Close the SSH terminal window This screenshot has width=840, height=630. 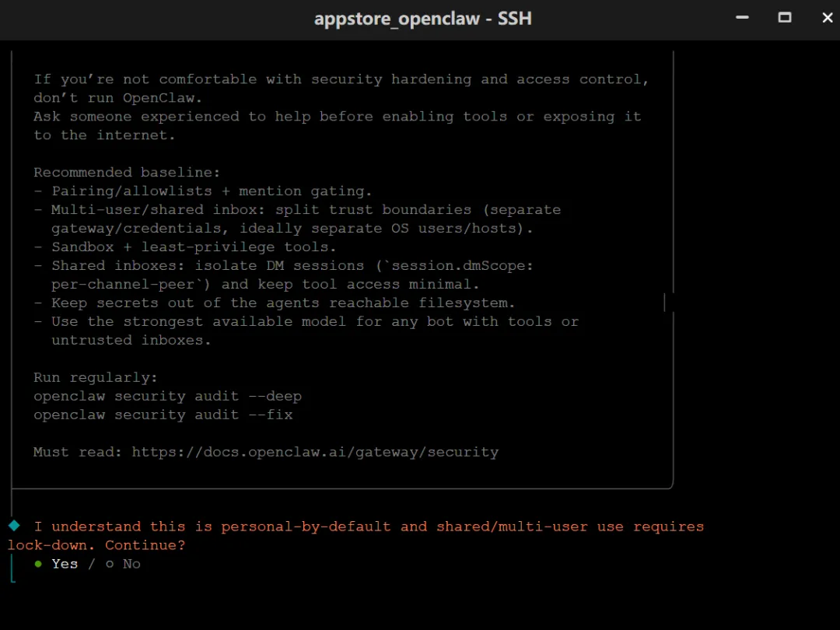pos(827,18)
